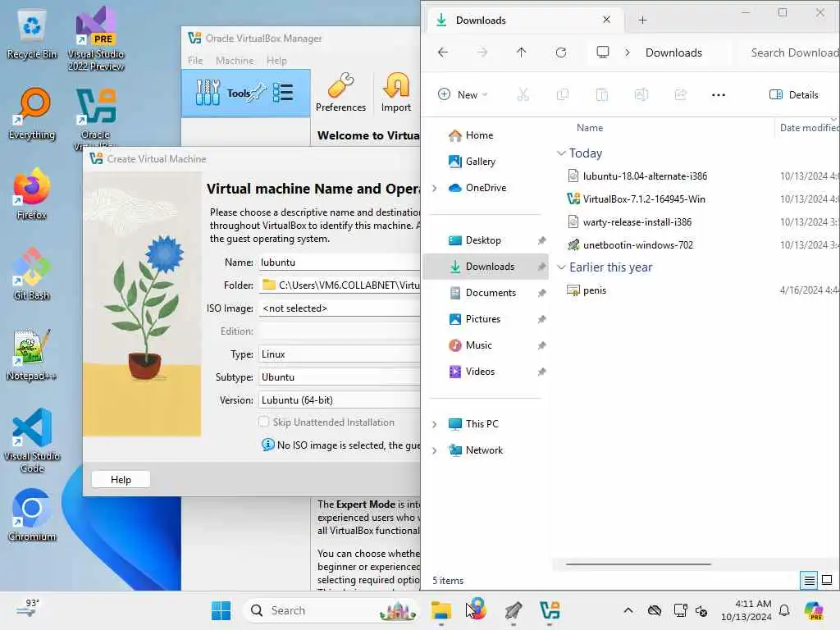Click the Share toolbar icon
Screen dimensions: 840x630
pos(680,95)
